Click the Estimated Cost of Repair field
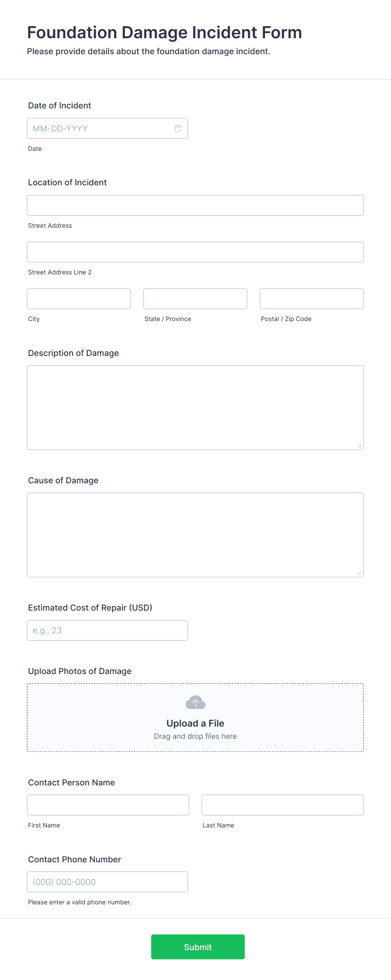391x980 pixels. 108,630
